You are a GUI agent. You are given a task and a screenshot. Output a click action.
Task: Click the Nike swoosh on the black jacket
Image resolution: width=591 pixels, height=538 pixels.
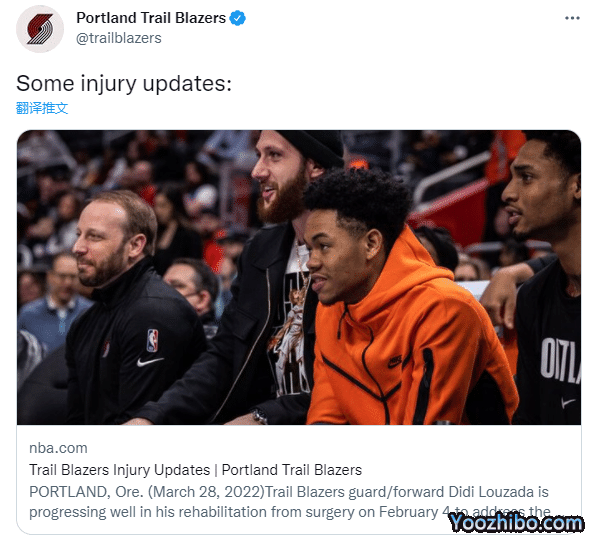150,362
